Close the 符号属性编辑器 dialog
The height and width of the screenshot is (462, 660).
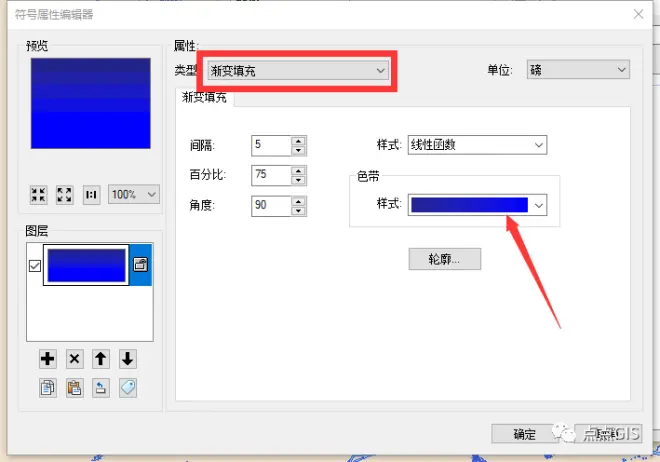coord(638,14)
